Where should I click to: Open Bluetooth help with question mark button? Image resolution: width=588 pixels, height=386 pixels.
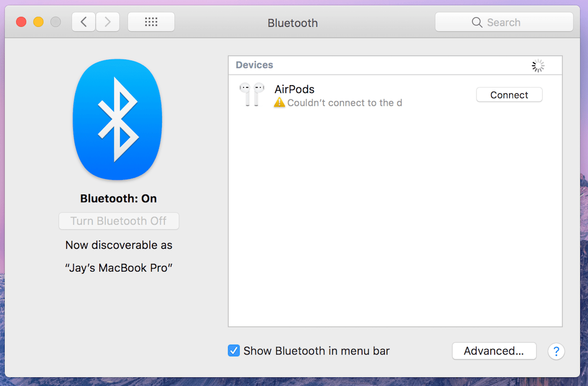556,351
